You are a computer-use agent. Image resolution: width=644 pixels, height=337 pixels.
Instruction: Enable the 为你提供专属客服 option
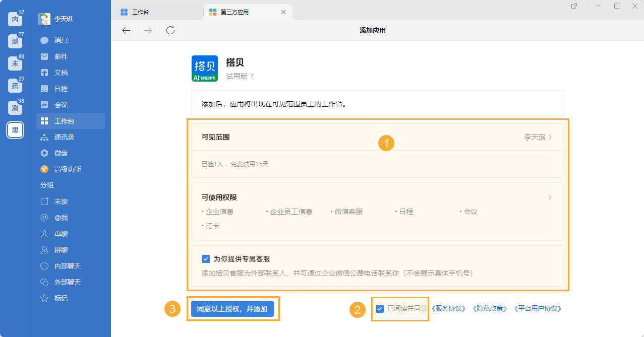tap(205, 258)
